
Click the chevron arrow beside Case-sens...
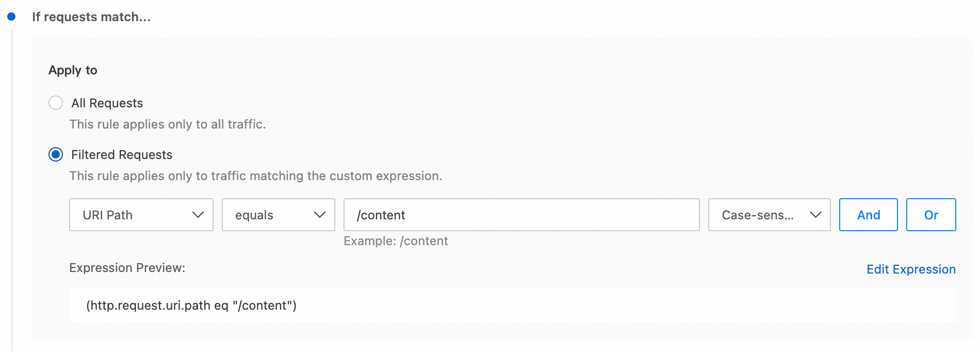pyautogui.click(x=815, y=215)
